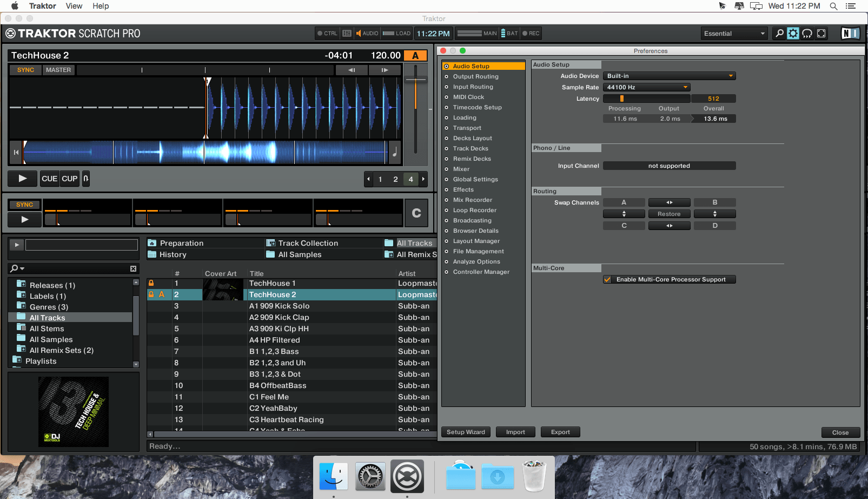Open the preferences gear icon in header
This screenshot has width=868, height=499.
(793, 34)
